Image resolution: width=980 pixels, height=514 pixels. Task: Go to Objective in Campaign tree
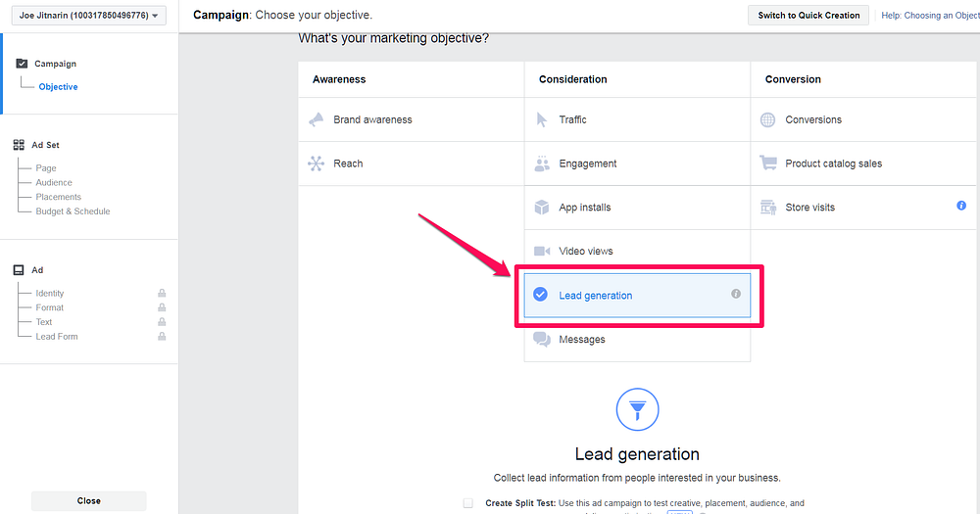tap(58, 87)
